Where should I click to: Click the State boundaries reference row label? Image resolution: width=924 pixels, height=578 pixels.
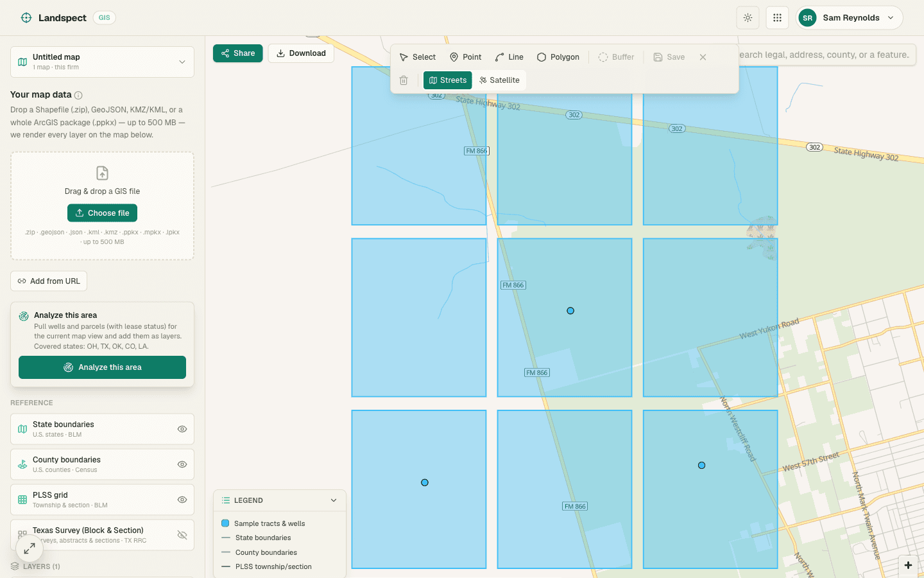pyautogui.click(x=64, y=425)
